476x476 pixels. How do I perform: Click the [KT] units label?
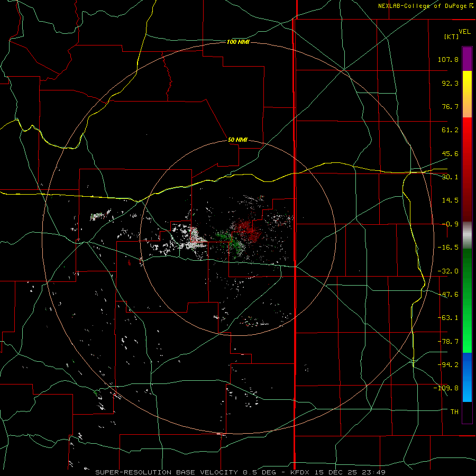[452, 36]
